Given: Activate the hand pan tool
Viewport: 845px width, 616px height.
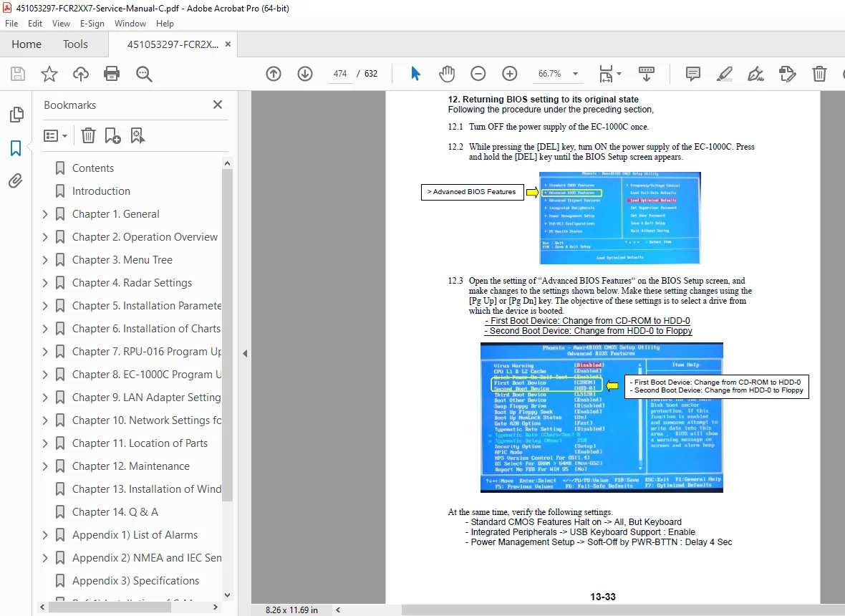Looking at the screenshot, I should pos(447,74).
